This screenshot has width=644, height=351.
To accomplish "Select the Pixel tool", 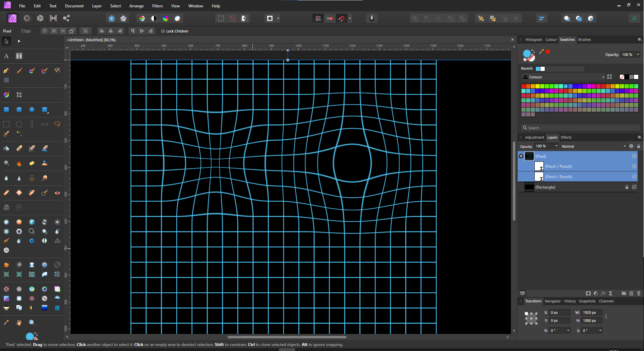I will coord(6,80).
